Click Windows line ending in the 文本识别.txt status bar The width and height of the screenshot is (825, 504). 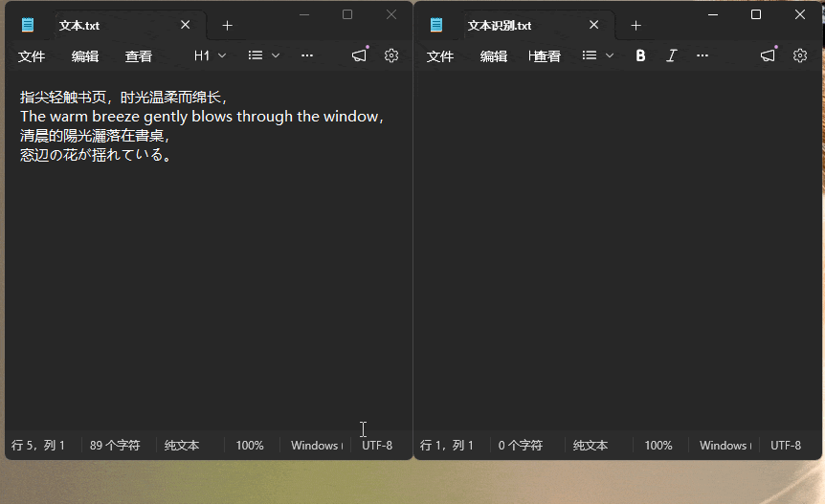point(725,445)
